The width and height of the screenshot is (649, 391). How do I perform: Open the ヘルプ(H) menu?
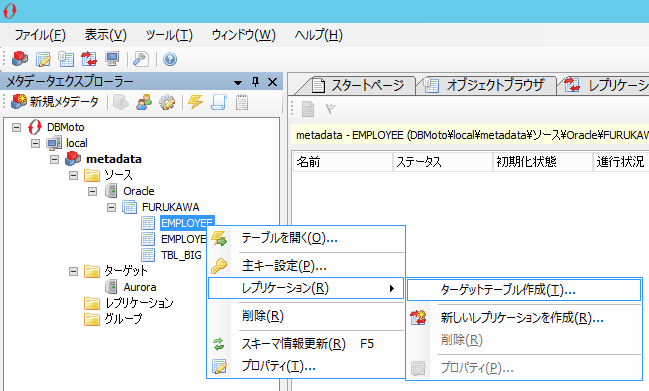point(318,35)
